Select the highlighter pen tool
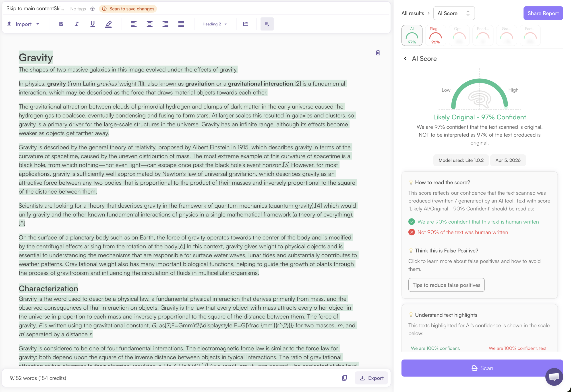Viewport: 571px width, 392px height. [108, 24]
